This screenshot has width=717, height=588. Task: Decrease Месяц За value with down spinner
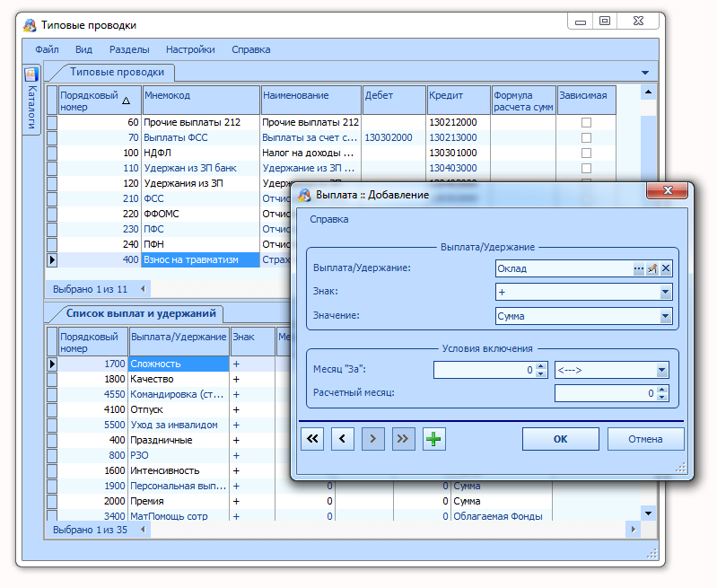[x=541, y=373]
